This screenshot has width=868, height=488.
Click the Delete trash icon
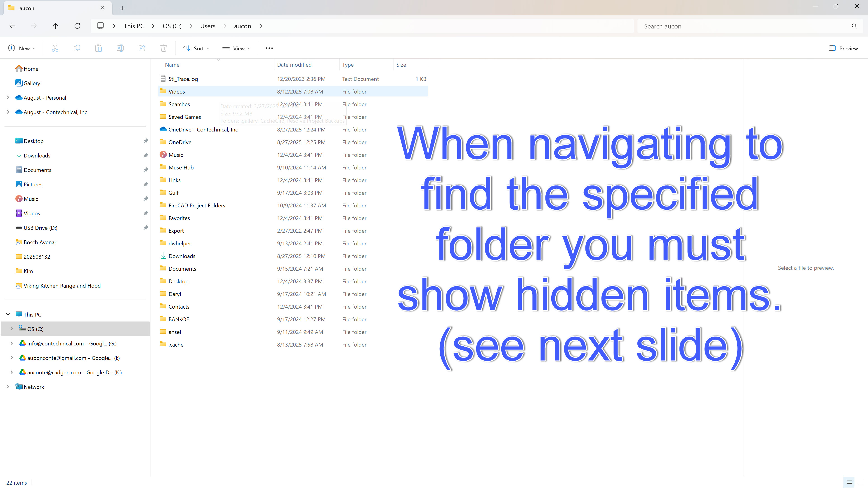click(163, 48)
